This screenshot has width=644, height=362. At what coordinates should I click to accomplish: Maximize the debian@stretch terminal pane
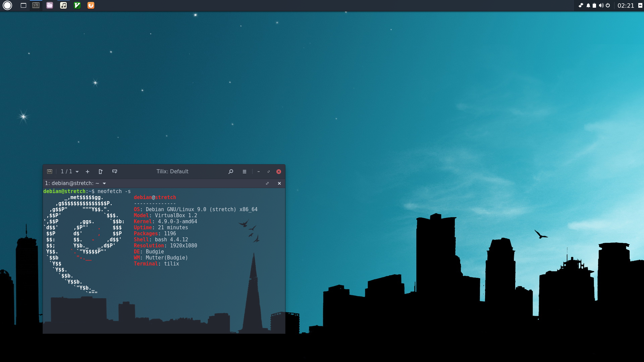point(267,183)
